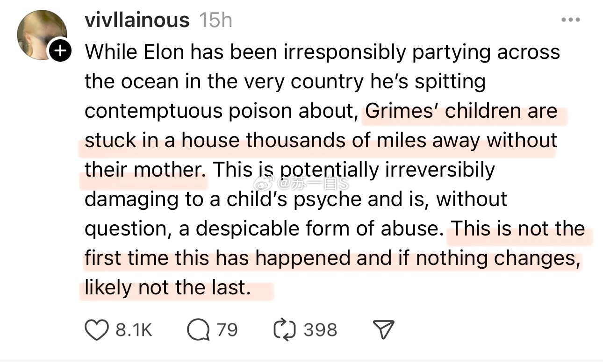The image size is (603, 364).
Task: Like the post with the heart icon
Action: click(97, 329)
